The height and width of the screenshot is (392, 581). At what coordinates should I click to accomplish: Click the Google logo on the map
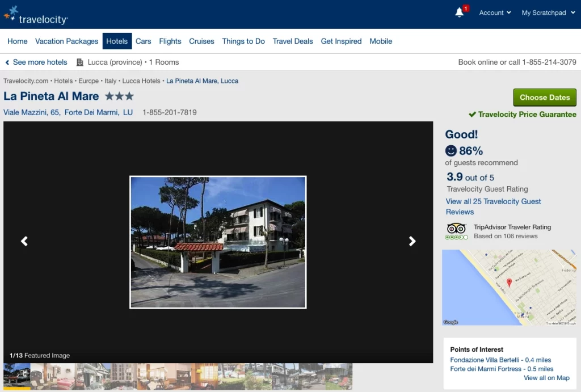(x=451, y=322)
